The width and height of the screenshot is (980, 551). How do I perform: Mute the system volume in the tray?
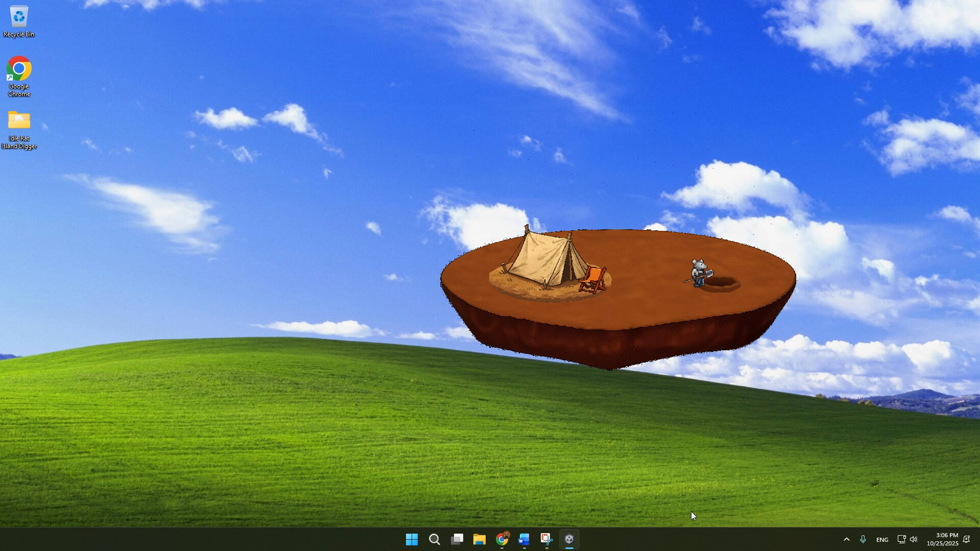[x=914, y=539]
